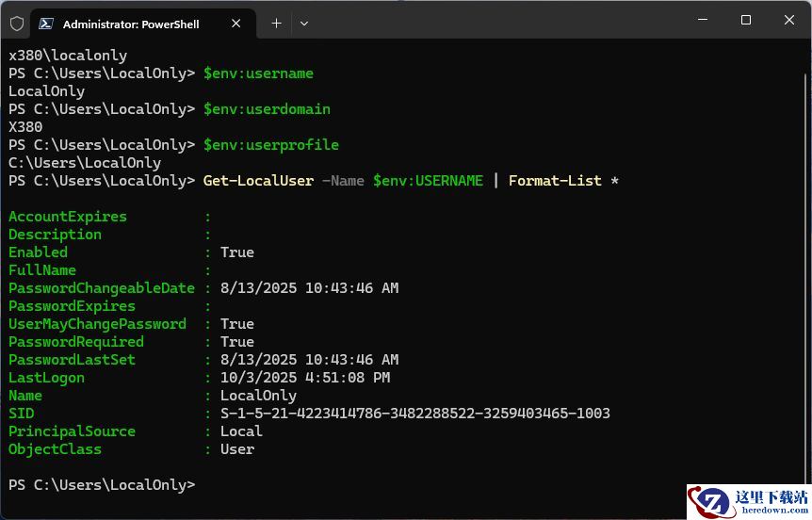Screen dimensions: 812x520
Task: Minimize the terminal window
Action: (x=703, y=20)
